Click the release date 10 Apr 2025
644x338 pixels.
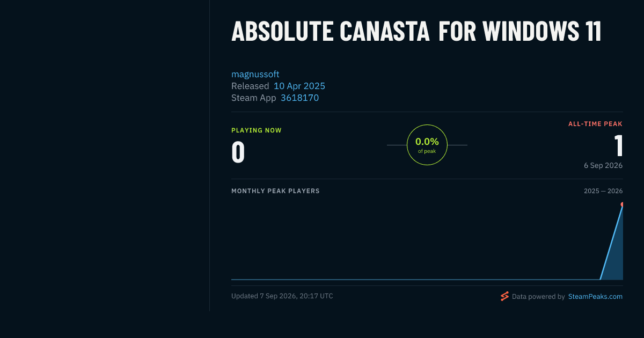tap(299, 86)
